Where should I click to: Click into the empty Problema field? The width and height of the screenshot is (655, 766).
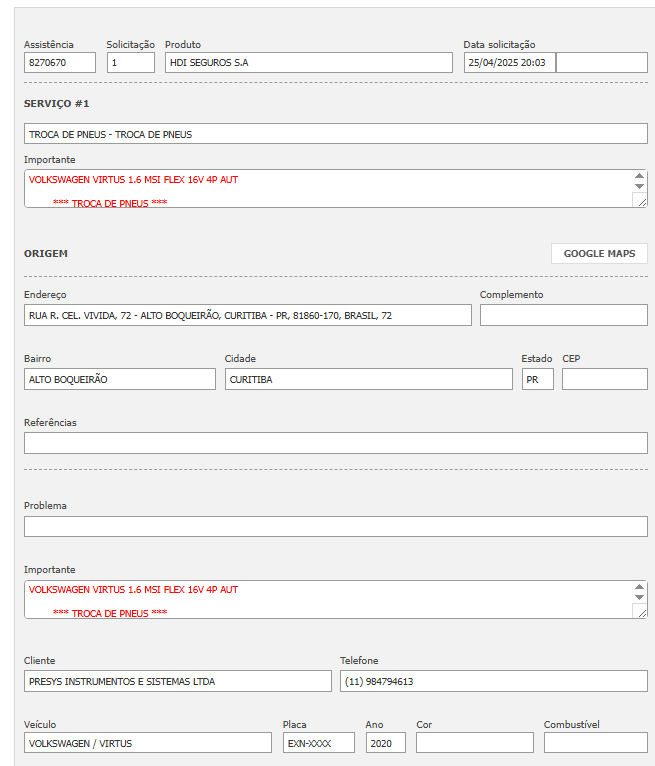335,526
